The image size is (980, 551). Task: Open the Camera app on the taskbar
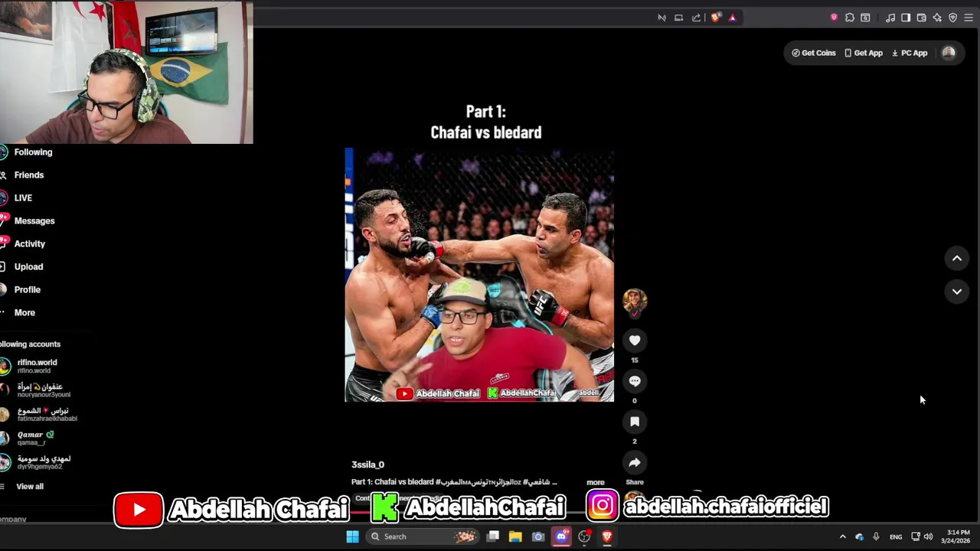[538, 536]
